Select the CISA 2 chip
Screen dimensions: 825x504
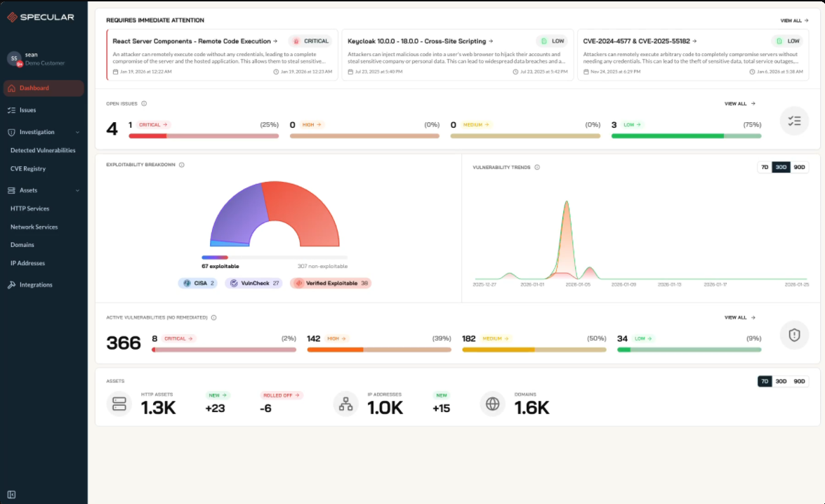click(198, 283)
